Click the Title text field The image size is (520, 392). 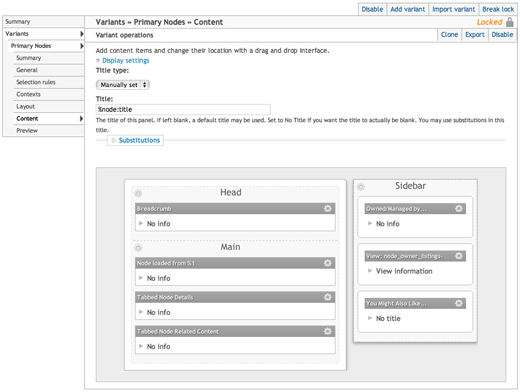[183, 109]
